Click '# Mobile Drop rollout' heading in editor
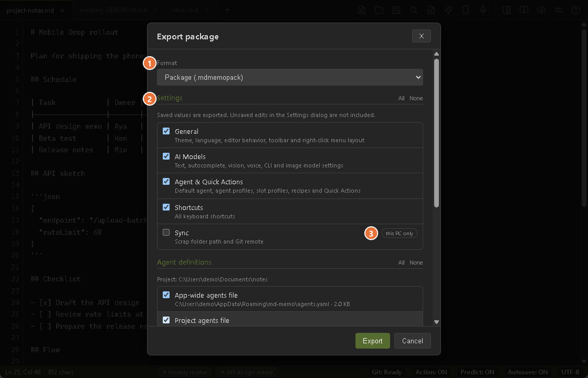 pos(74,32)
